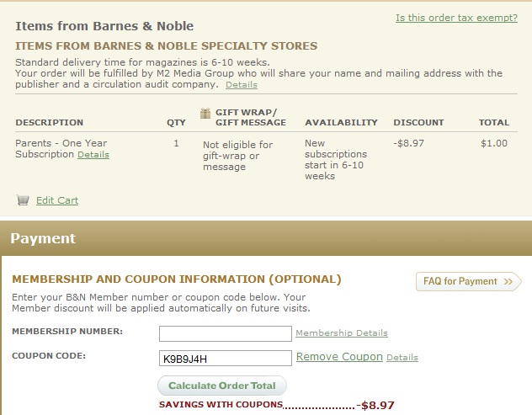Open the FAQ for Payment button
Screen dimensions: 532x415
[468, 281]
